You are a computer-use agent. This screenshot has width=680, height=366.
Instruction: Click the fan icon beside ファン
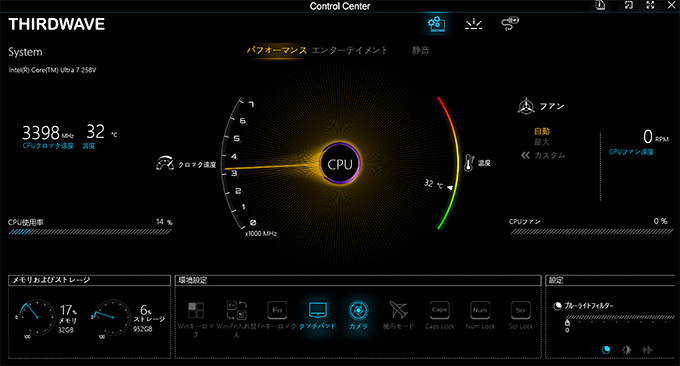(x=526, y=106)
